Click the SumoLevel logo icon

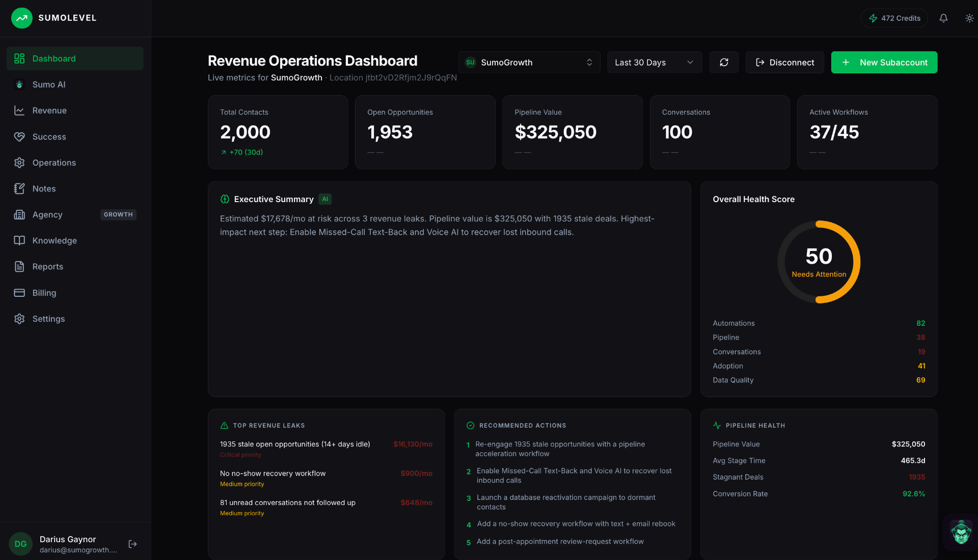(21, 18)
